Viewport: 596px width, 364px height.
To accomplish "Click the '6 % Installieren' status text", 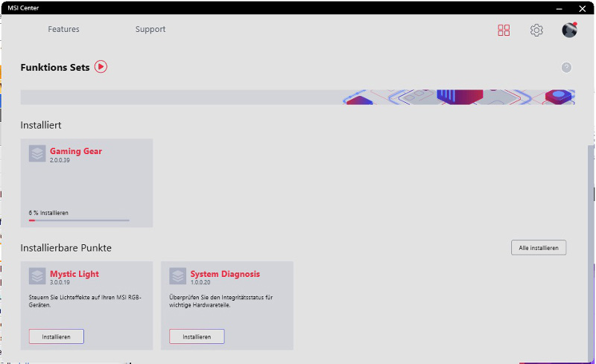I will pyautogui.click(x=48, y=213).
